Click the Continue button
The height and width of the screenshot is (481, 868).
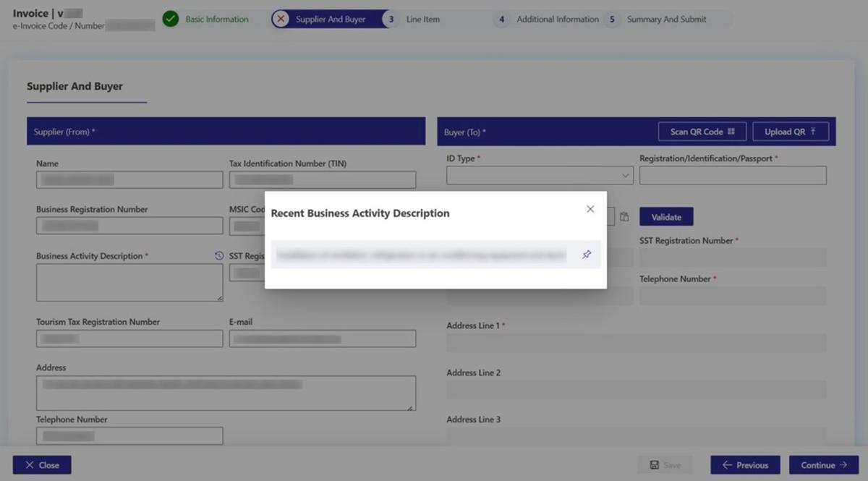point(824,465)
